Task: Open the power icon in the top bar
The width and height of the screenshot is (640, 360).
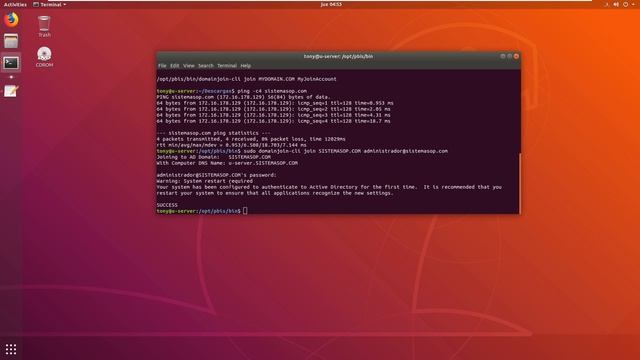Action: pos(625,4)
